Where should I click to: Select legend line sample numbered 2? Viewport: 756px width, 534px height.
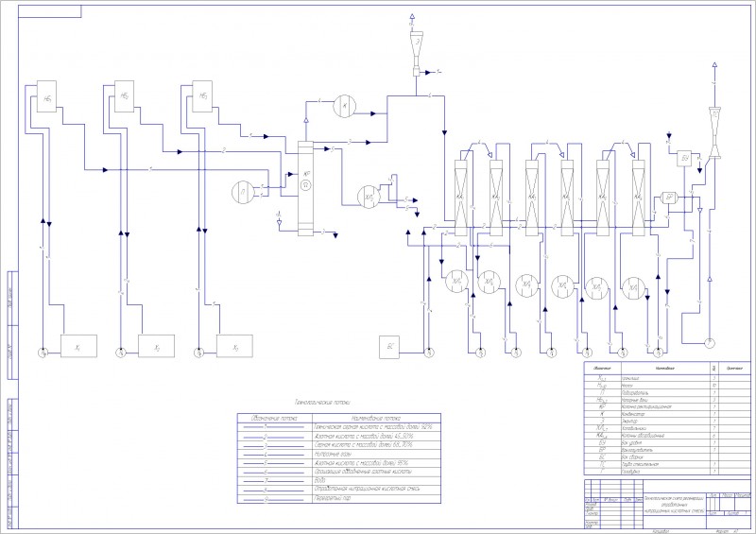(x=275, y=437)
